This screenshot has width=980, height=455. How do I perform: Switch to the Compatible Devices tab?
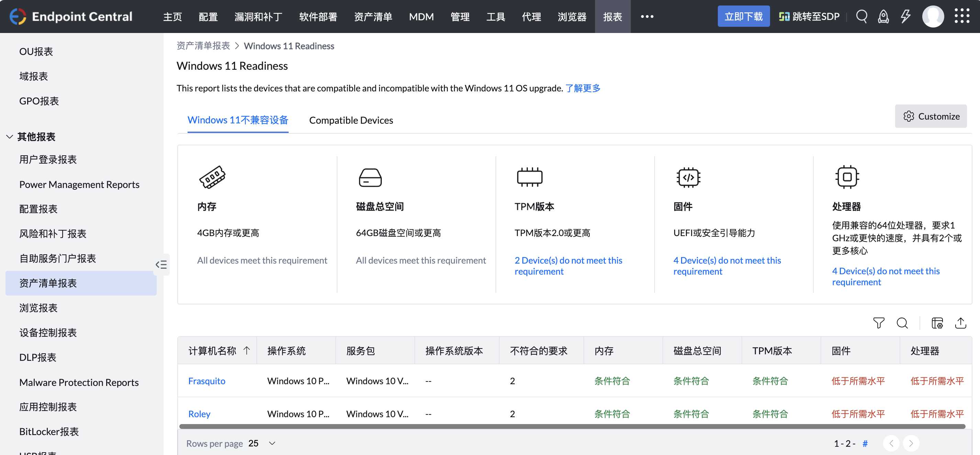(351, 120)
